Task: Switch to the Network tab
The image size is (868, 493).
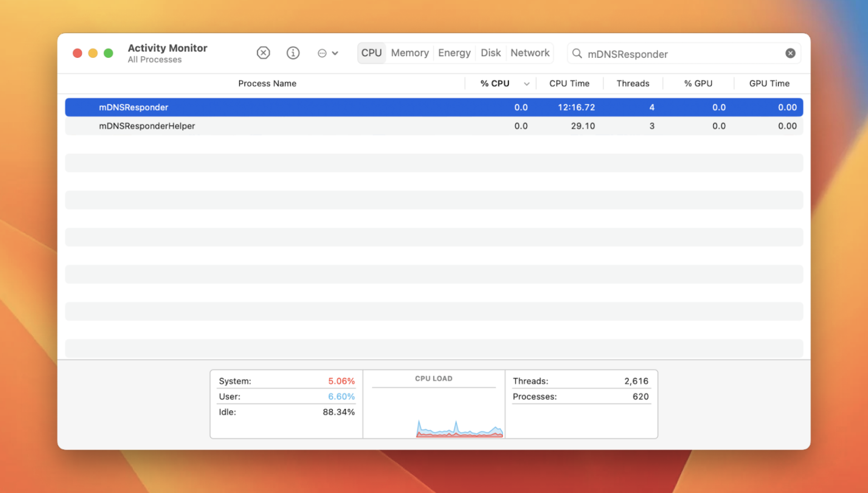Action: pyautogui.click(x=530, y=53)
